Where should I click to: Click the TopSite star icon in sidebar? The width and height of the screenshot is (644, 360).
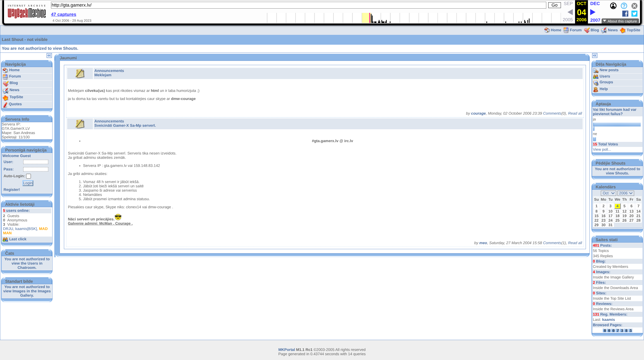click(x=6, y=98)
